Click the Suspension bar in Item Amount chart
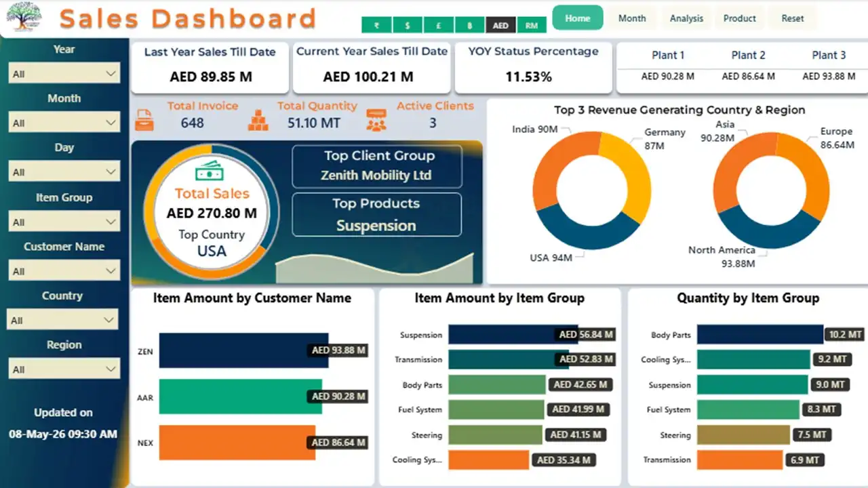868x488 pixels. [x=513, y=334]
